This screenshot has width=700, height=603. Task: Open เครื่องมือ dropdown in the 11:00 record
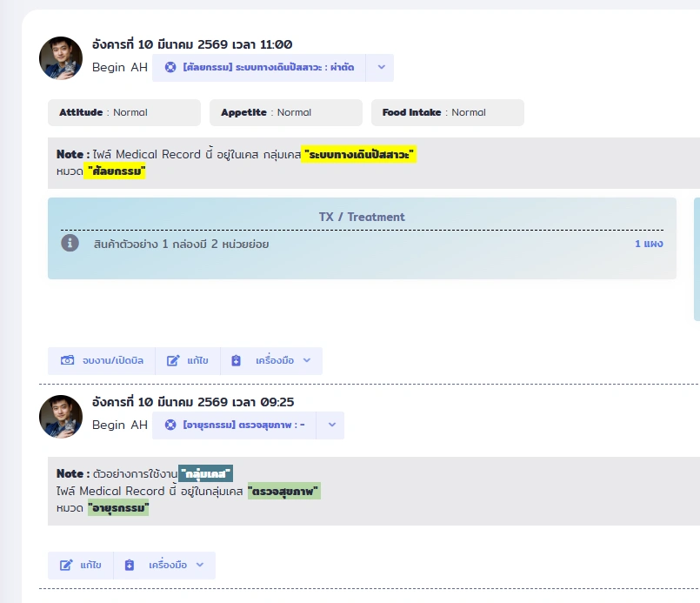point(271,361)
